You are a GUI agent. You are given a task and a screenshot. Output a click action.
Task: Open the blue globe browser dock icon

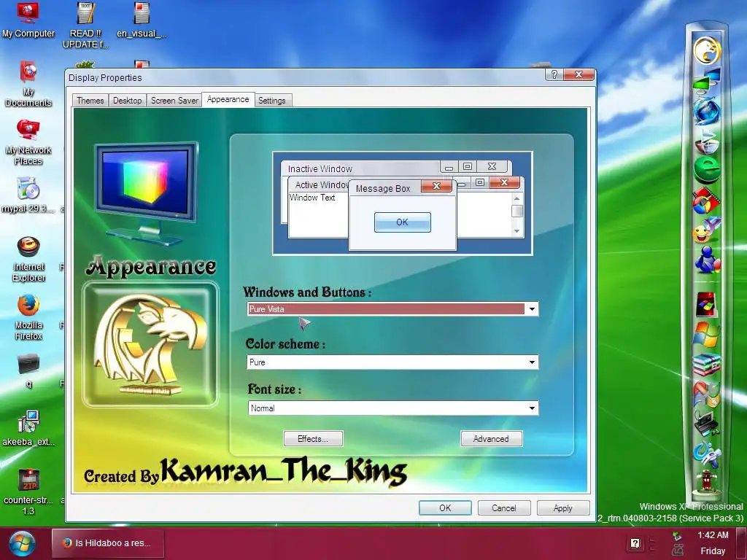pos(707,111)
